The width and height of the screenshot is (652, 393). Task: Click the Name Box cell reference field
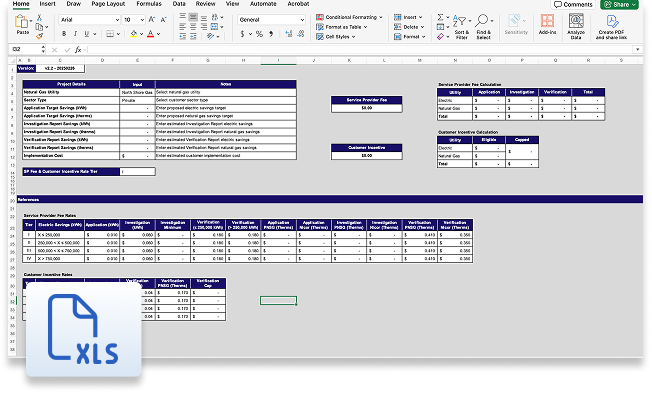(x=27, y=49)
